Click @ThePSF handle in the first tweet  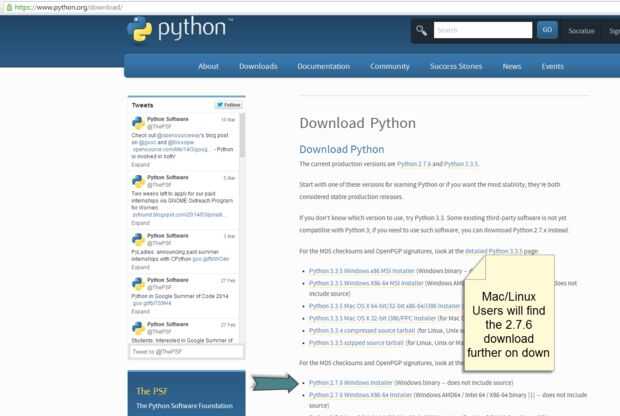click(159, 127)
